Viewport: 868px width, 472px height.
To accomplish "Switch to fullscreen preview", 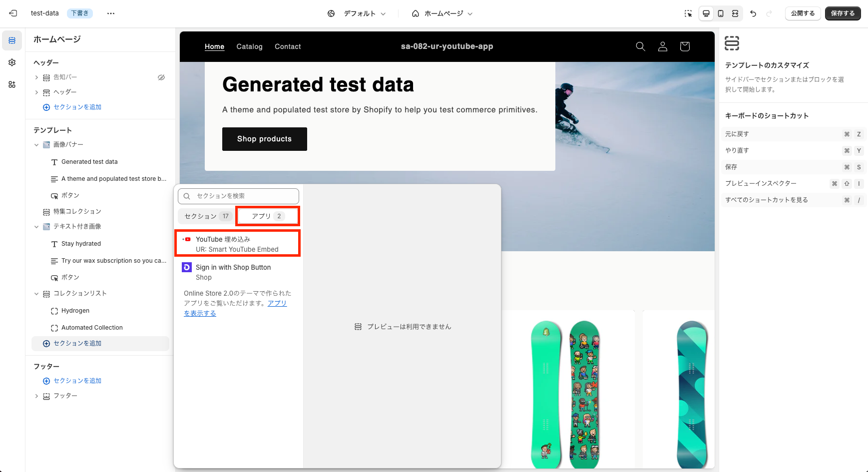I will point(735,13).
